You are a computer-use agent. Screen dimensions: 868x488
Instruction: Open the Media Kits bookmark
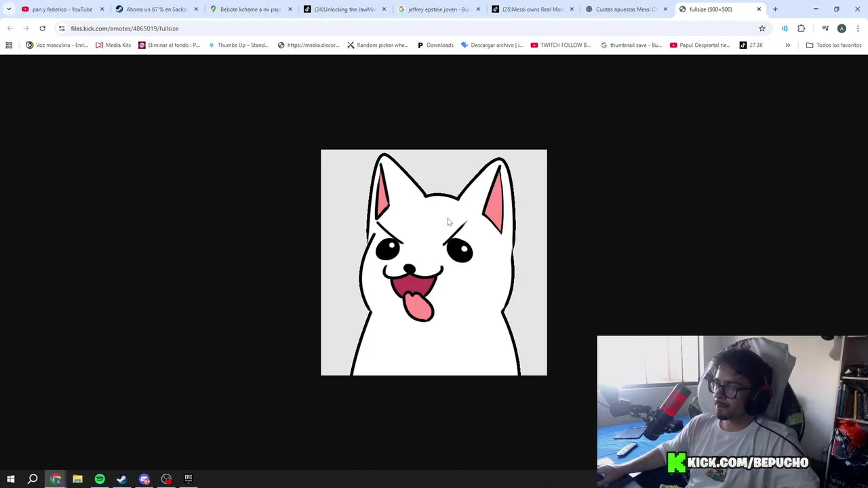[113, 45]
